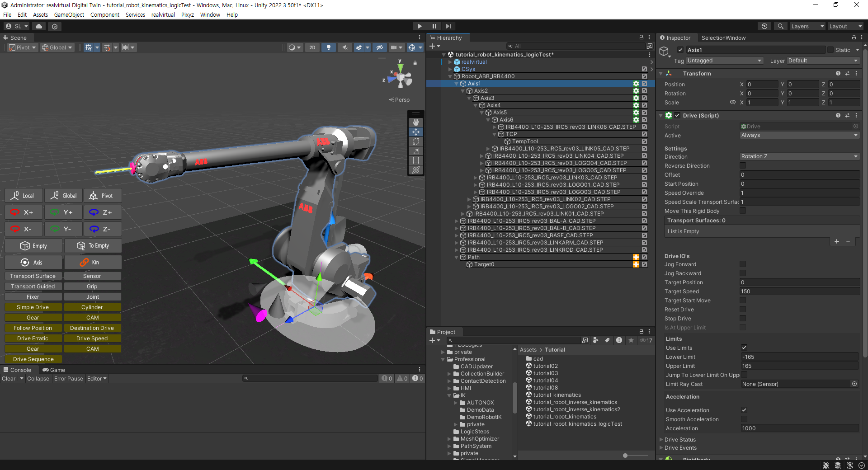Open the Drive component help icon
The width and height of the screenshot is (868, 470).
(x=838, y=115)
